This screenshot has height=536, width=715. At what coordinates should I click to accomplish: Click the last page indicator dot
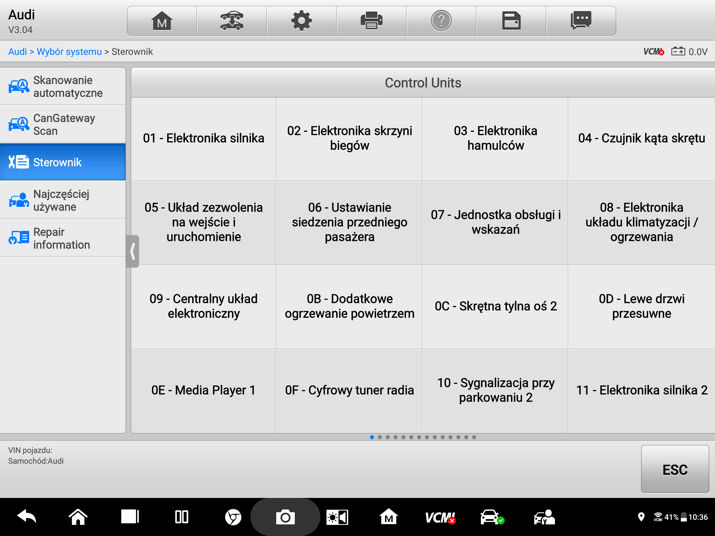(474, 437)
